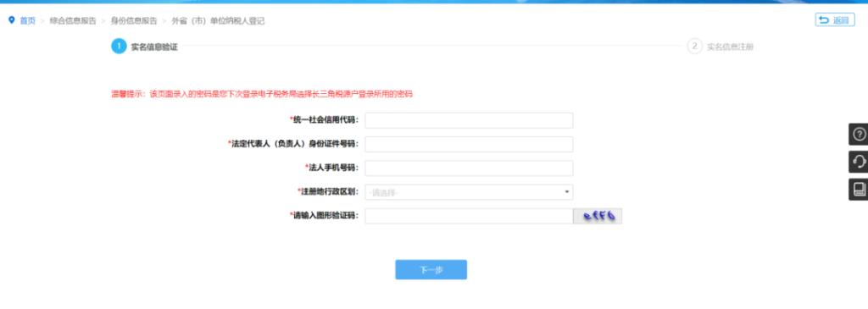Open the 请选择 administrative region combo box
Image resolution: width=868 pixels, height=309 pixels.
[469, 192]
